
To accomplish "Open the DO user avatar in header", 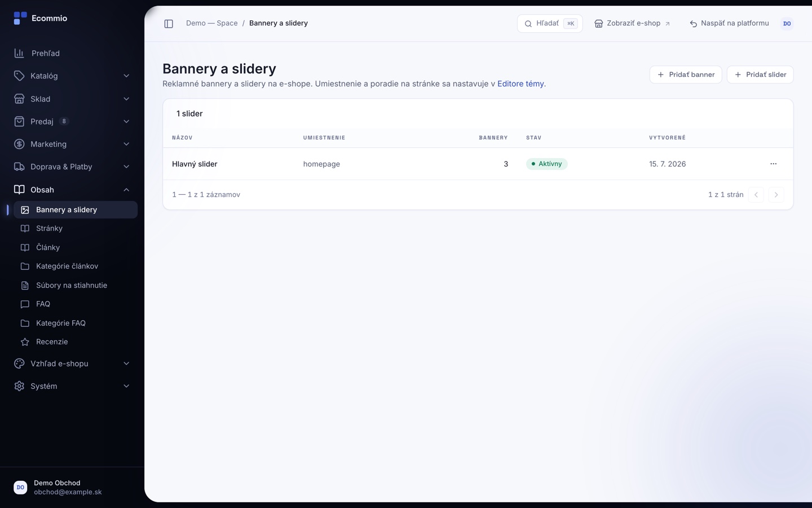I will coord(787,24).
